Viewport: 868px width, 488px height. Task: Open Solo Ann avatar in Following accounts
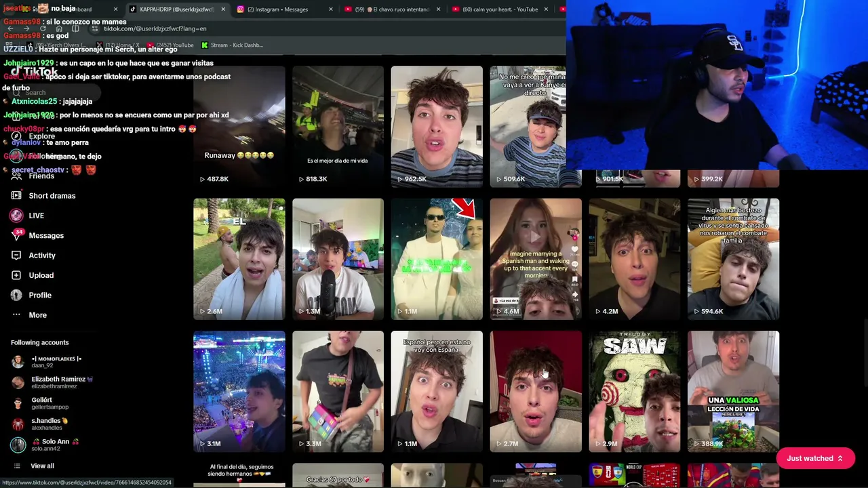click(x=18, y=445)
